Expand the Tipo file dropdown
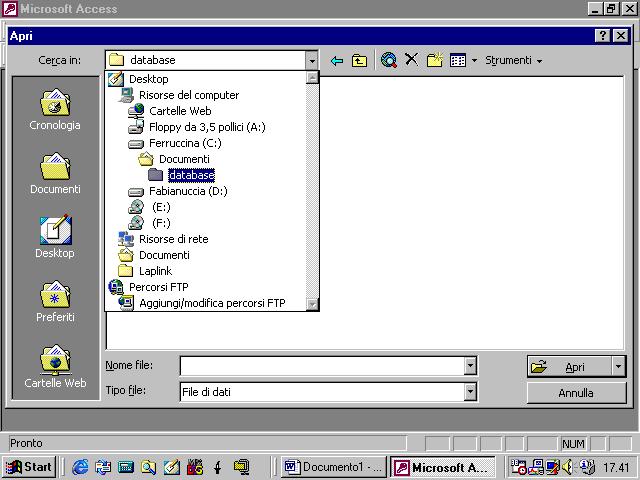 click(x=470, y=392)
